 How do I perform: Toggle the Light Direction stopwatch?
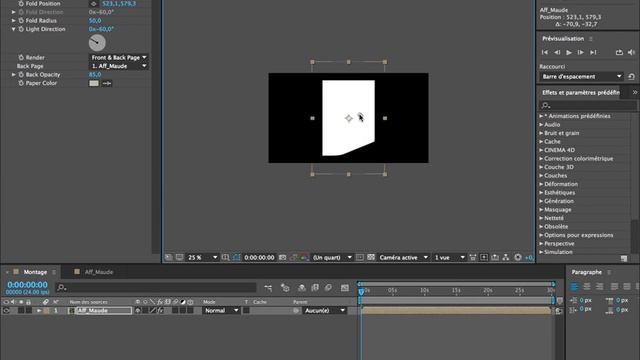click(x=21, y=29)
